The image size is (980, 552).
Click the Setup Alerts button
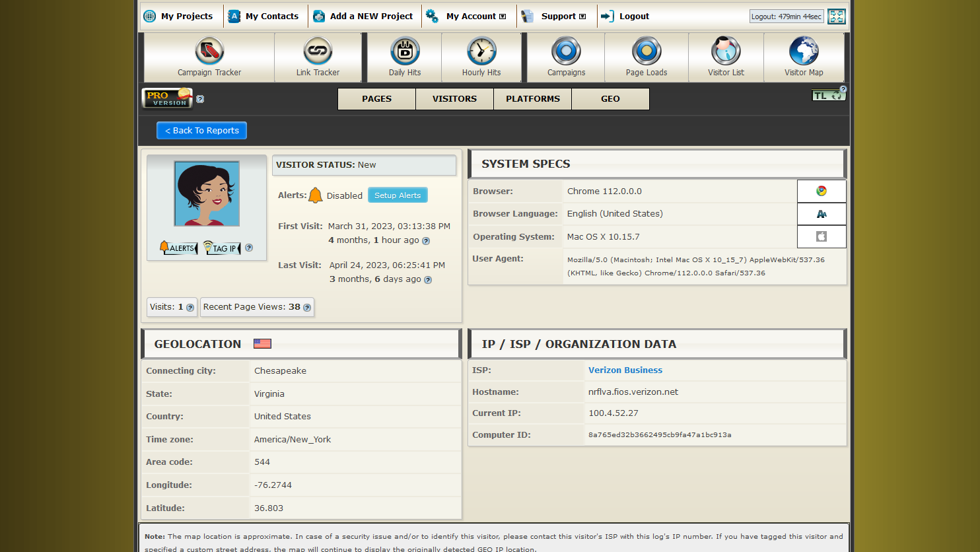pyautogui.click(x=398, y=195)
